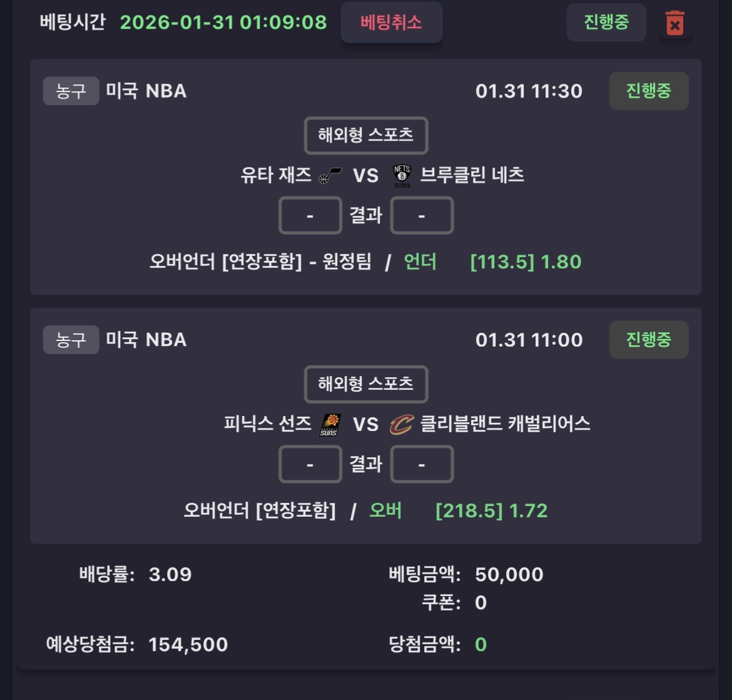Click 해외형 스포츠 label in second match
The height and width of the screenshot is (700, 732).
[x=366, y=384]
